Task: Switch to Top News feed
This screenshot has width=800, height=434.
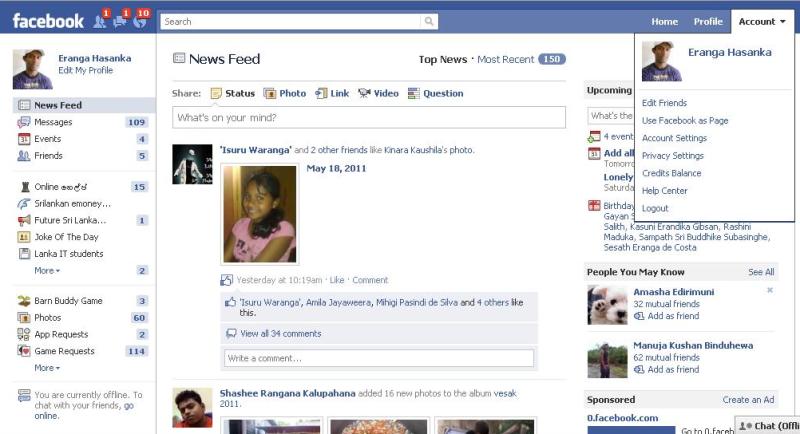Action: point(443,60)
